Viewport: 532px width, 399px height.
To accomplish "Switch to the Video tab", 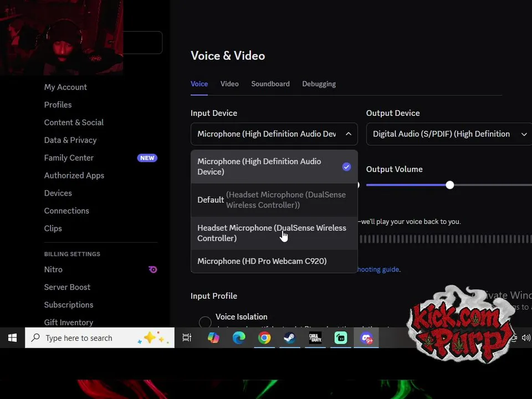I will pos(229,84).
